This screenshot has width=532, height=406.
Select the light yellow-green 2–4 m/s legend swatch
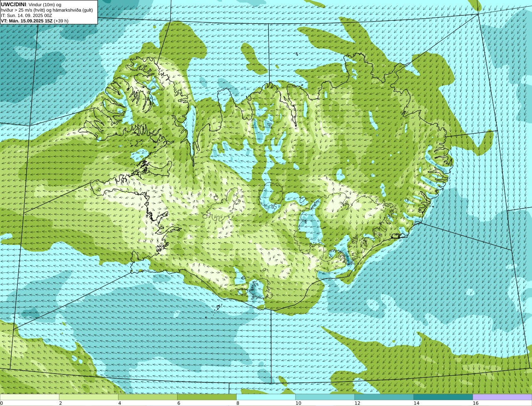pos(89,397)
